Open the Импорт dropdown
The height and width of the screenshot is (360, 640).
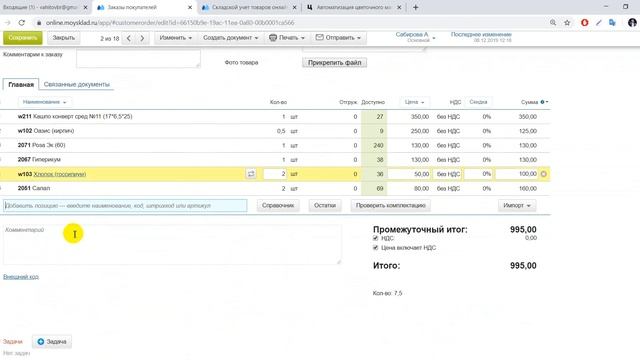517,206
